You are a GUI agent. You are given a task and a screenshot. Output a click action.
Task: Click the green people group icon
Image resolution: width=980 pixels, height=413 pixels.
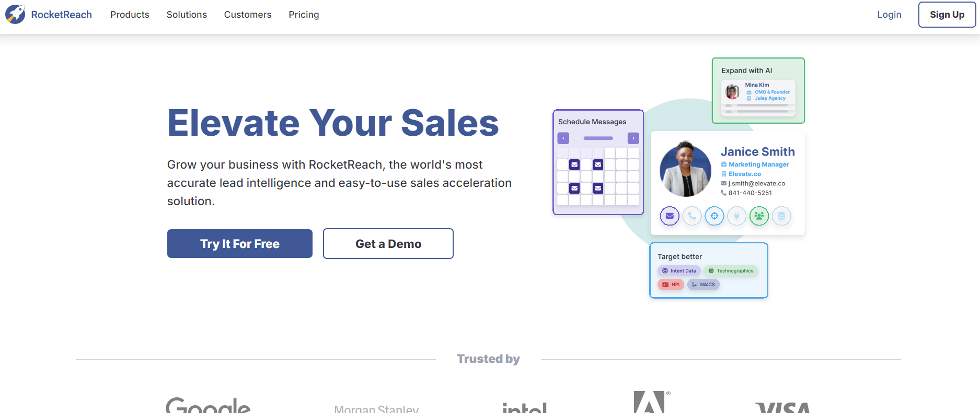759,216
